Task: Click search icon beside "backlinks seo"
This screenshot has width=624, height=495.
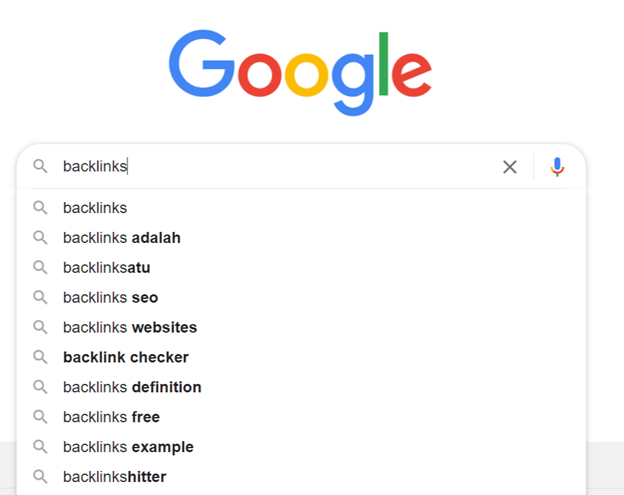Action: coord(40,297)
